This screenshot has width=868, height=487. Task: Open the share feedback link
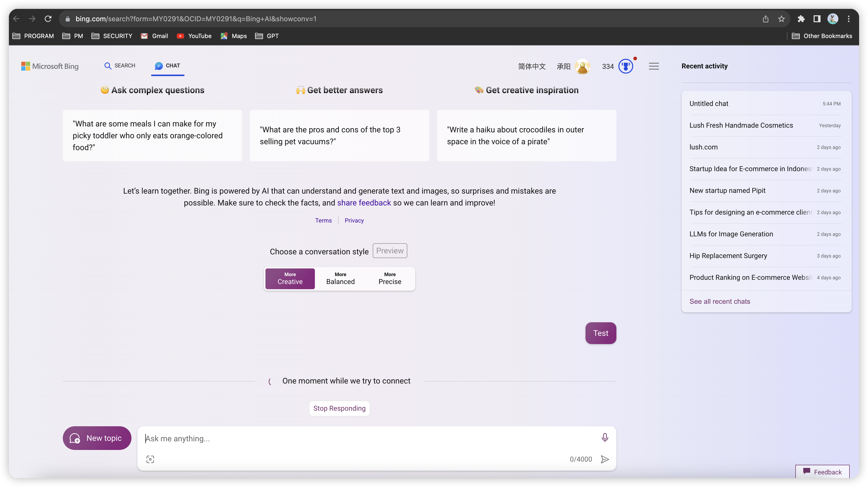364,203
